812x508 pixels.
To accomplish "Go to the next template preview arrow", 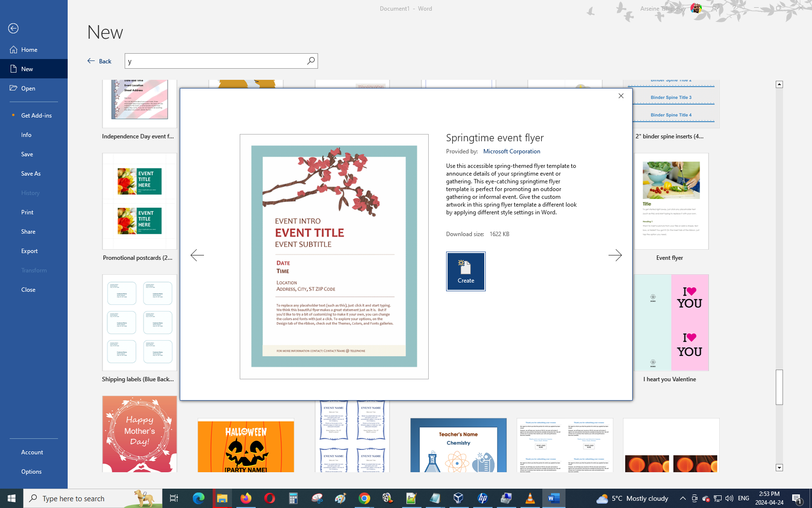I will point(615,255).
